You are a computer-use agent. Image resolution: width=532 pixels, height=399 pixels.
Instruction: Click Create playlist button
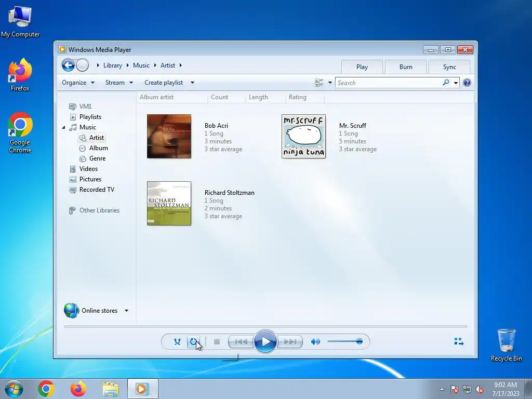(164, 83)
